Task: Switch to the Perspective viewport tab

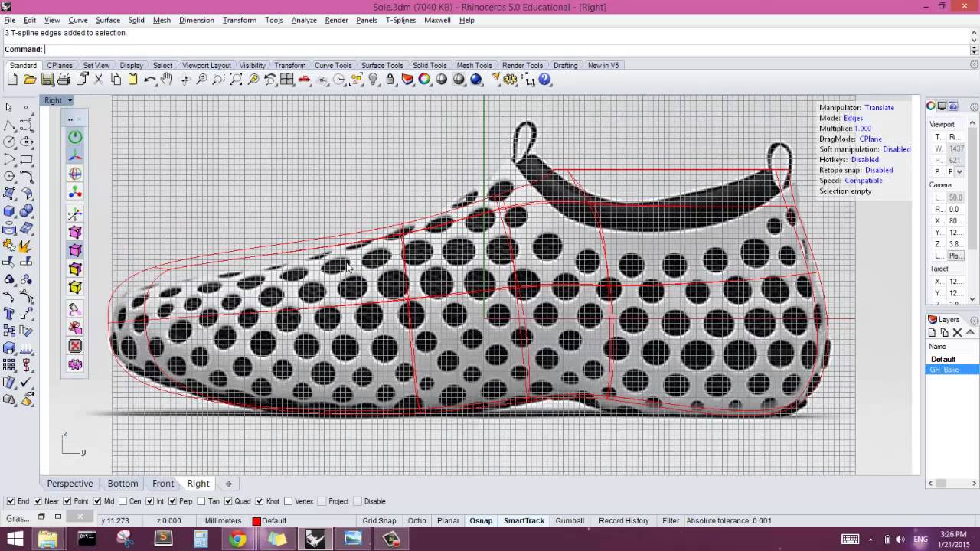Action: tap(70, 484)
